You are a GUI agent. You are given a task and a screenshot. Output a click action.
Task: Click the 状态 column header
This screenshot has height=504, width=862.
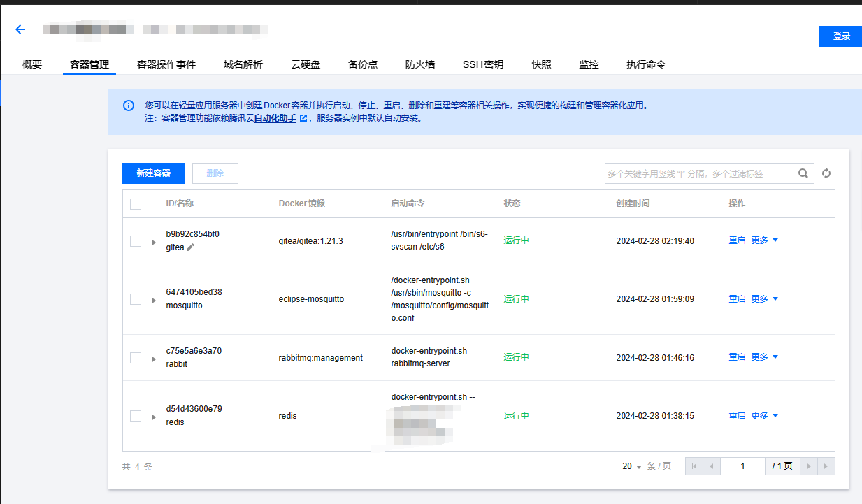[512, 203]
